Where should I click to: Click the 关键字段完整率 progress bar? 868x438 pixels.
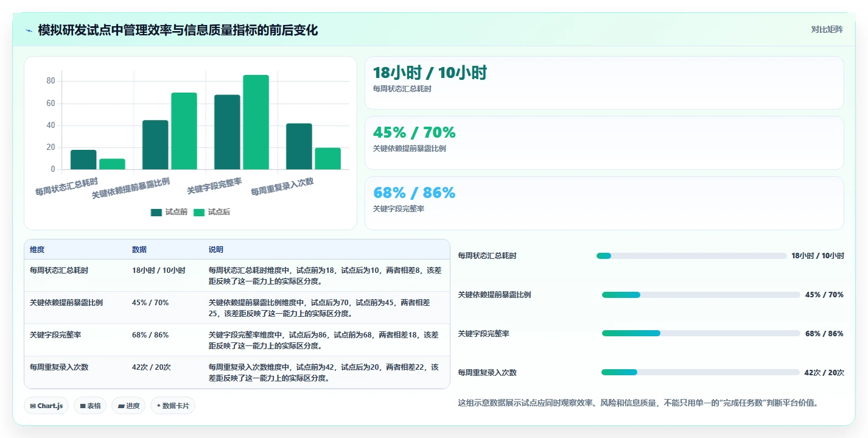701,333
